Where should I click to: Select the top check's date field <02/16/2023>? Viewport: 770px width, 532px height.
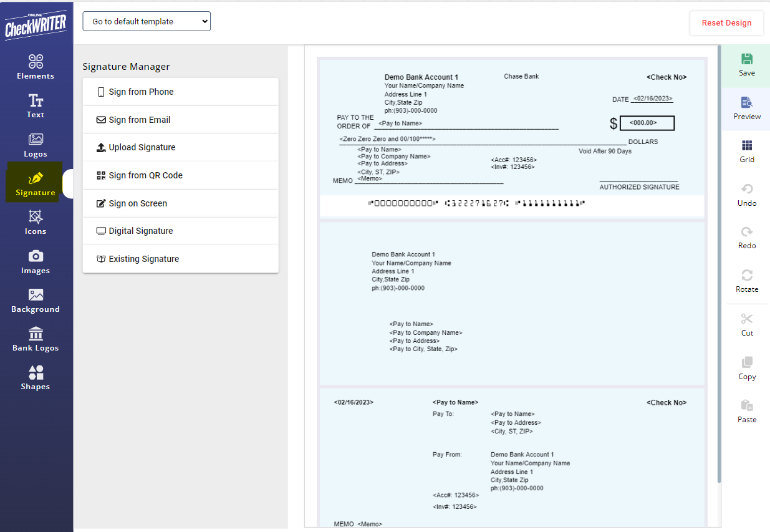tap(652, 99)
